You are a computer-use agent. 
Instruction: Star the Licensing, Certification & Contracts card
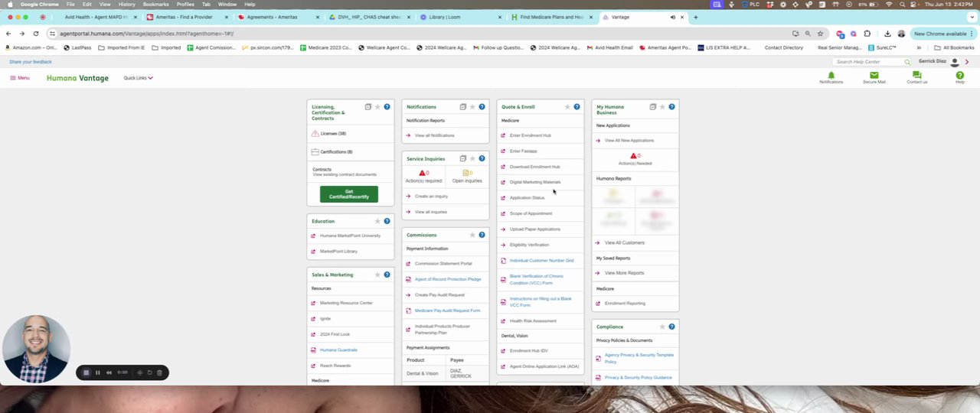(x=377, y=107)
